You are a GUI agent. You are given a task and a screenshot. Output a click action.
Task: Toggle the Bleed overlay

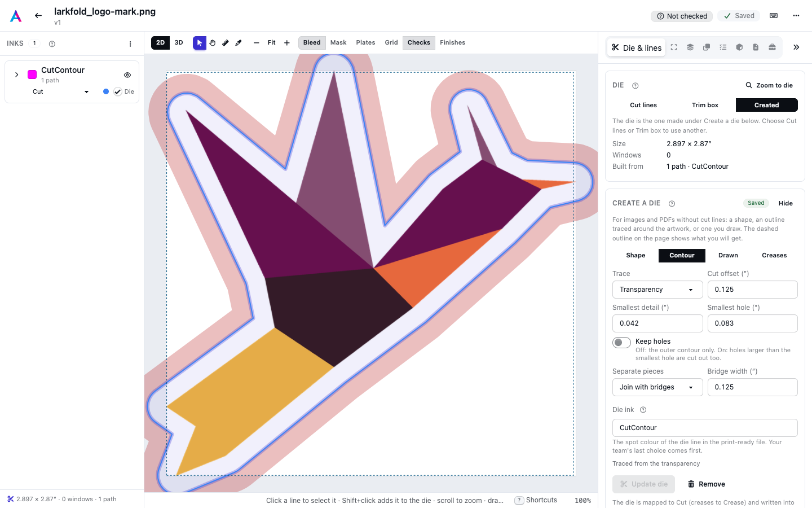(312, 43)
